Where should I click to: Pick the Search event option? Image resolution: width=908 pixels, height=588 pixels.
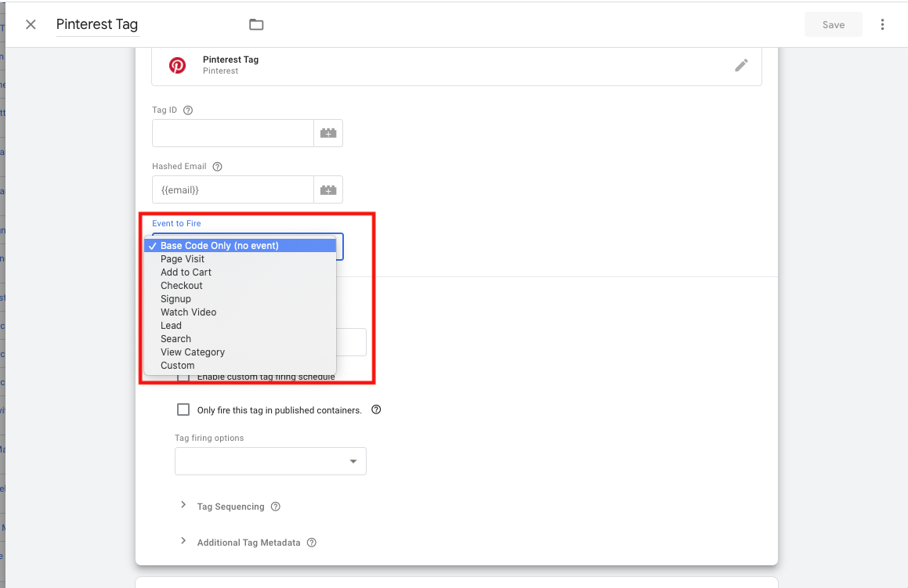tap(241, 338)
